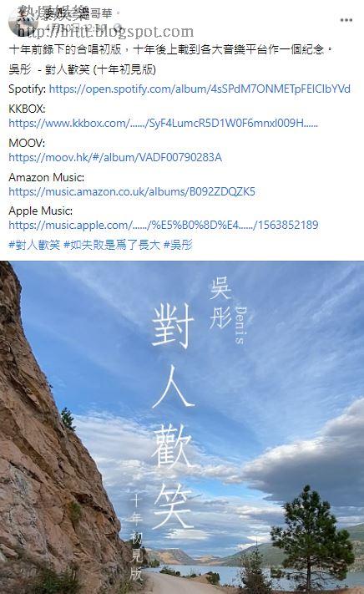The height and width of the screenshot is (594, 364).
Task: Click the hntt.blogspot.com watermark text
Action: [106, 32]
